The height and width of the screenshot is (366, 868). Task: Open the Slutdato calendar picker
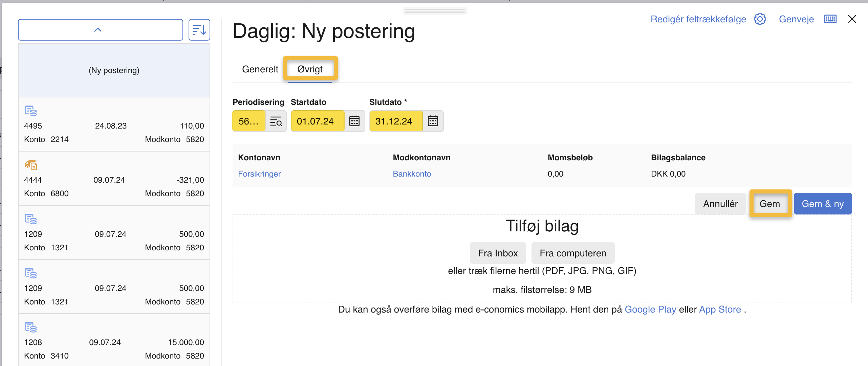[x=433, y=121]
